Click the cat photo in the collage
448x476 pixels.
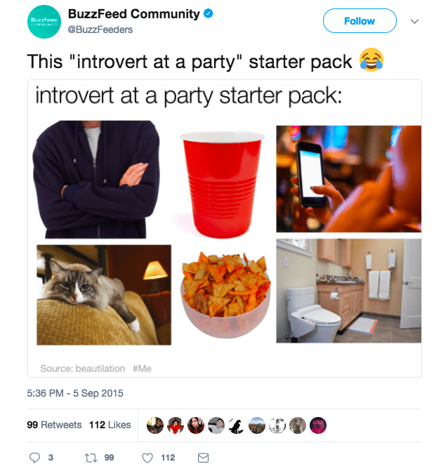point(104,295)
